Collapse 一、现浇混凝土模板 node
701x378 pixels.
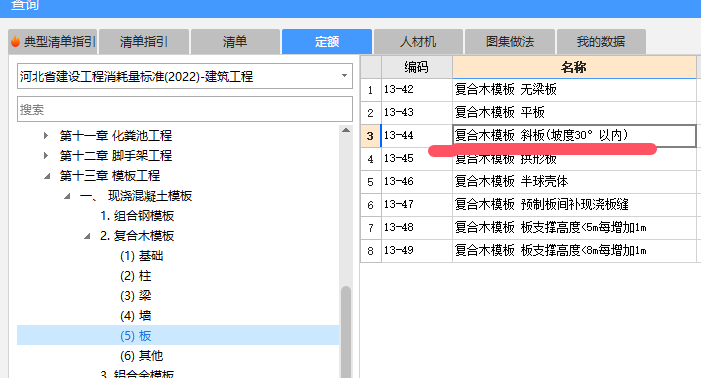tap(67, 196)
